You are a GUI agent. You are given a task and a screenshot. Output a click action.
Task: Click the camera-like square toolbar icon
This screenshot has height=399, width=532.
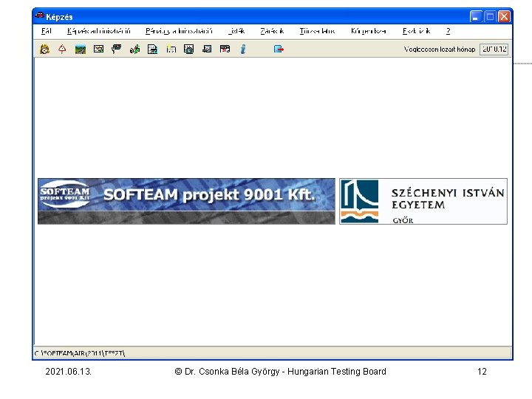(x=189, y=50)
